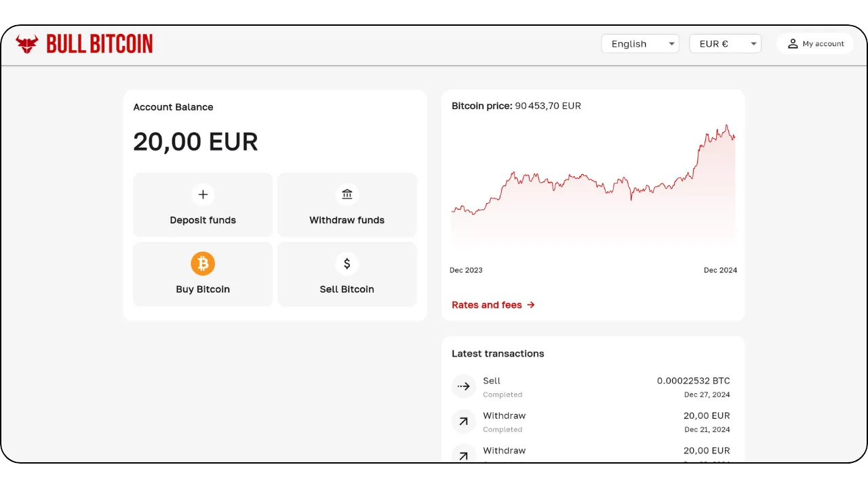Open the Rates and fees link
The image size is (868, 488).
click(487, 305)
